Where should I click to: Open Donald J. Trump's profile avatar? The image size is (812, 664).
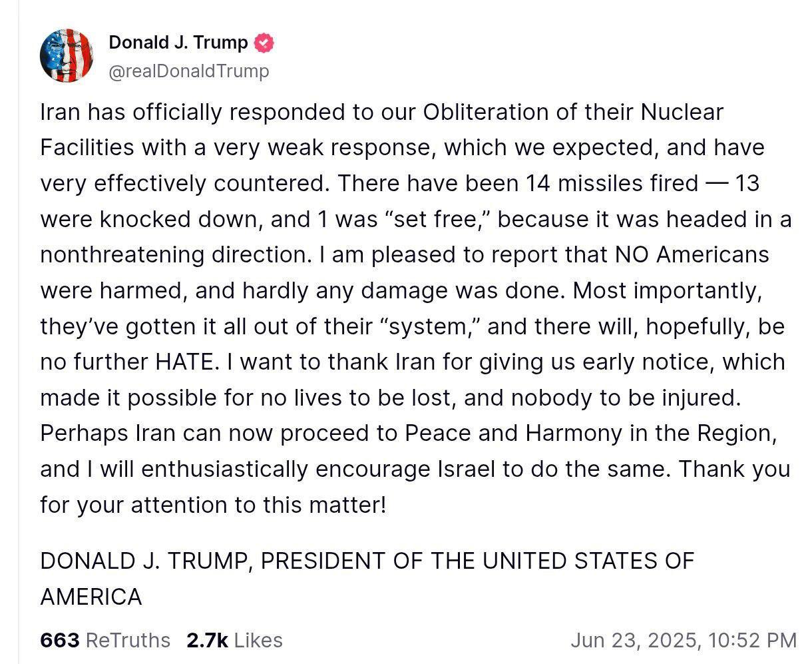[x=67, y=56]
